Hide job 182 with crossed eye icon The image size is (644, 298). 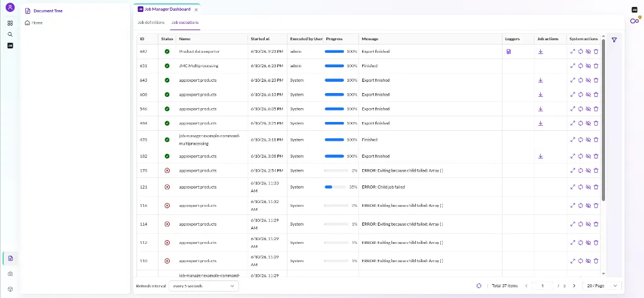pos(588,157)
